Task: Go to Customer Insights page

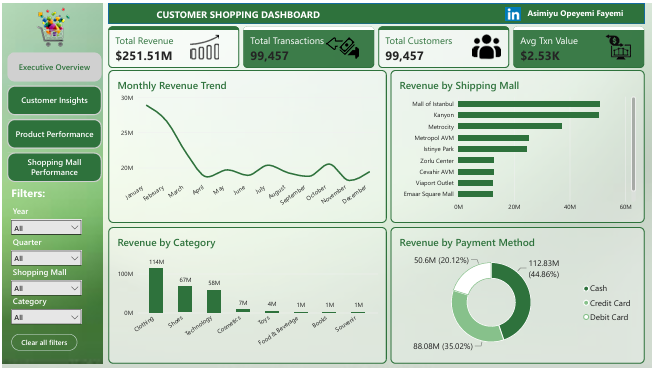Action: coord(54,100)
